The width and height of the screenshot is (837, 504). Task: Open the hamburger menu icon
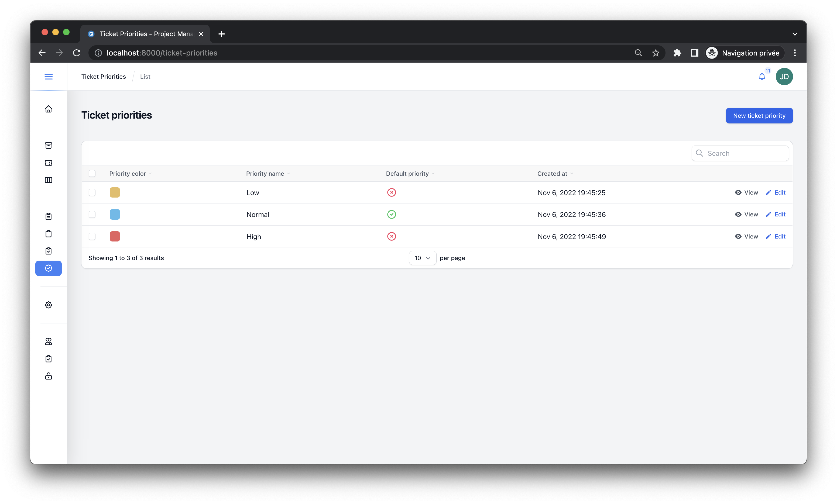[x=49, y=77]
